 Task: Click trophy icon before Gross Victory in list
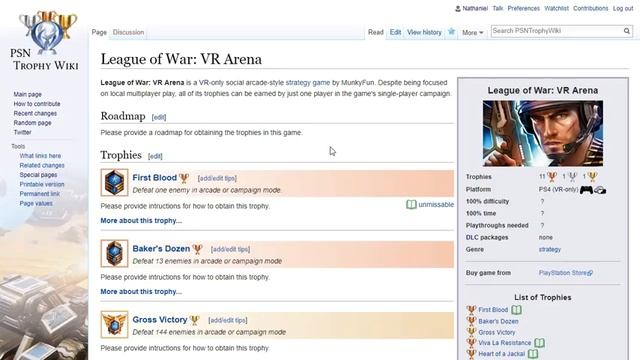click(471, 332)
